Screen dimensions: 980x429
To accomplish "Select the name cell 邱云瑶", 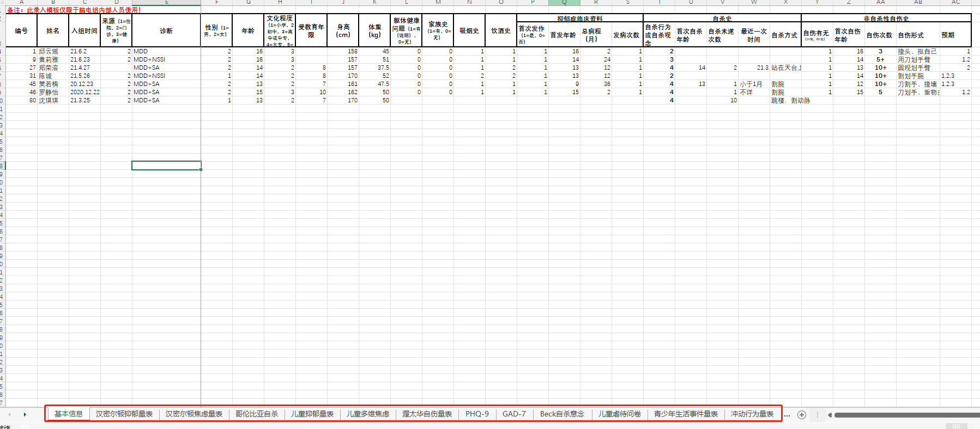I will point(53,51).
